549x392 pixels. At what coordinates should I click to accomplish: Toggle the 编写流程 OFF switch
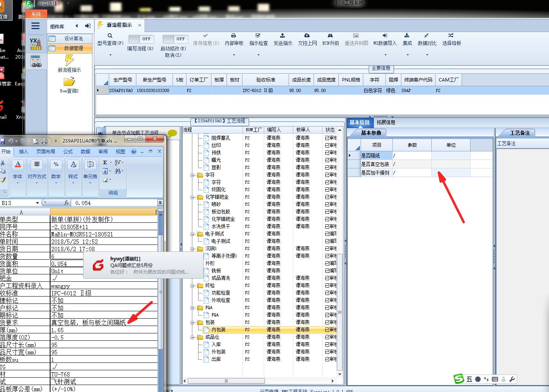[141, 39]
